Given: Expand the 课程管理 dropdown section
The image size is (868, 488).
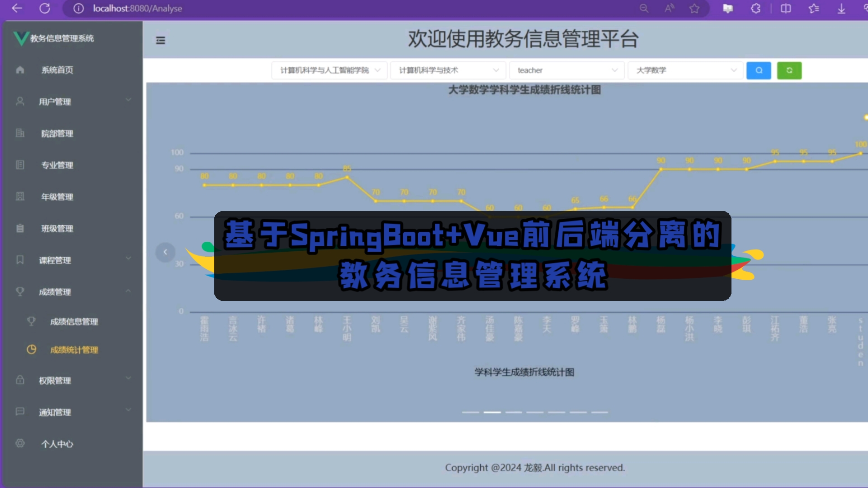Looking at the screenshot, I should (x=71, y=260).
